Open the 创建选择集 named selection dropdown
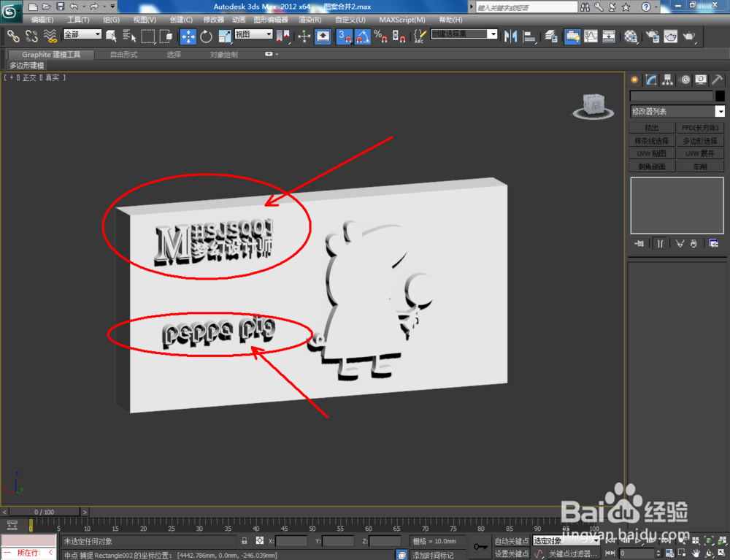Screen dimensions: 730x560 pos(464,34)
